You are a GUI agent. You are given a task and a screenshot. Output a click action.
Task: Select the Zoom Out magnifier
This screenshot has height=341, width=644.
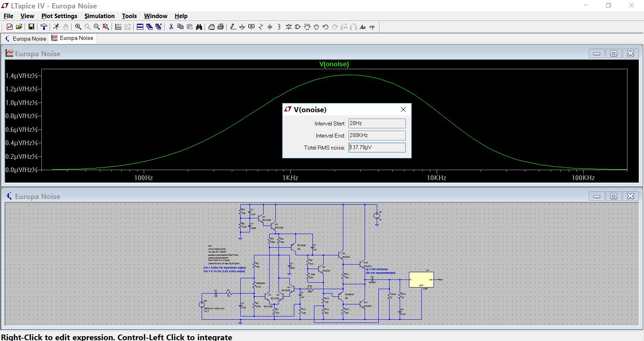pos(97,27)
